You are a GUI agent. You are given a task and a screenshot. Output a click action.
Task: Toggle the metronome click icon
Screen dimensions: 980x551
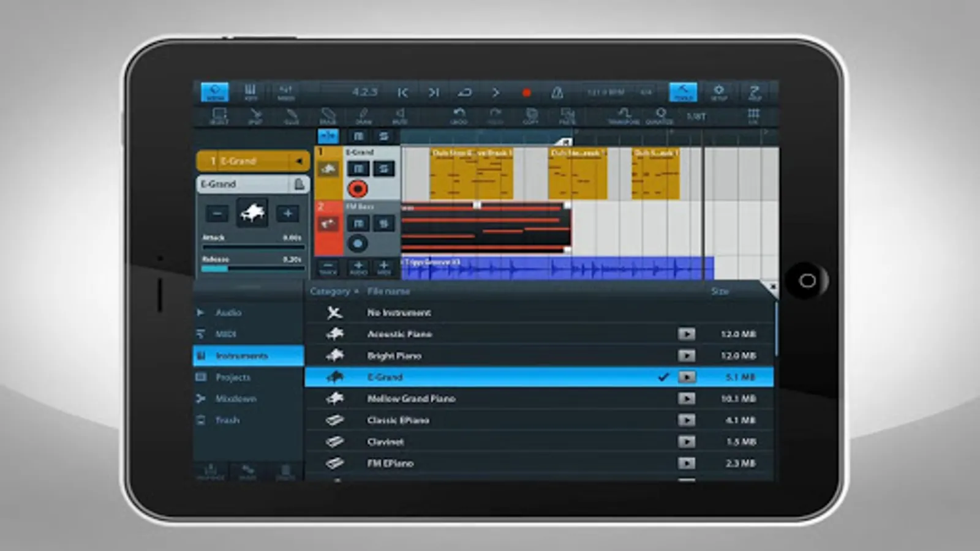(x=557, y=92)
